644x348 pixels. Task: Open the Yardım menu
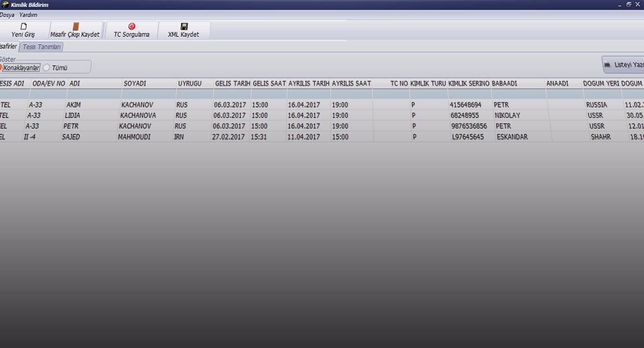[28, 15]
